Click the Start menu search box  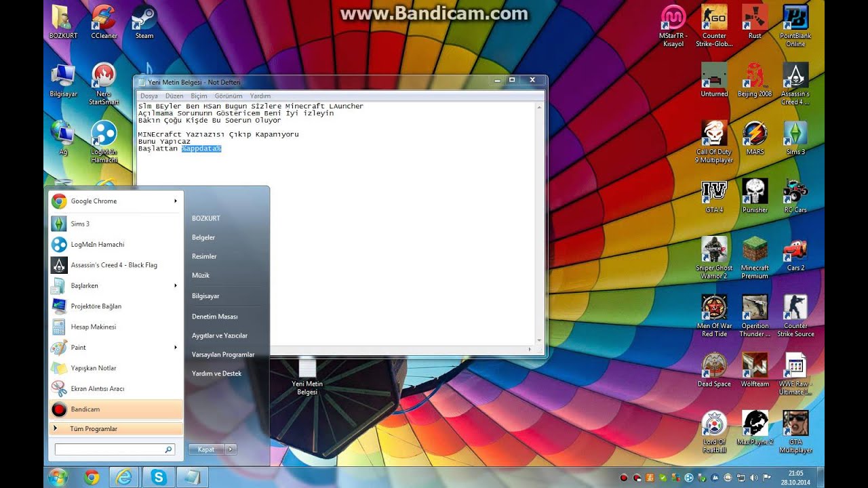pos(115,449)
